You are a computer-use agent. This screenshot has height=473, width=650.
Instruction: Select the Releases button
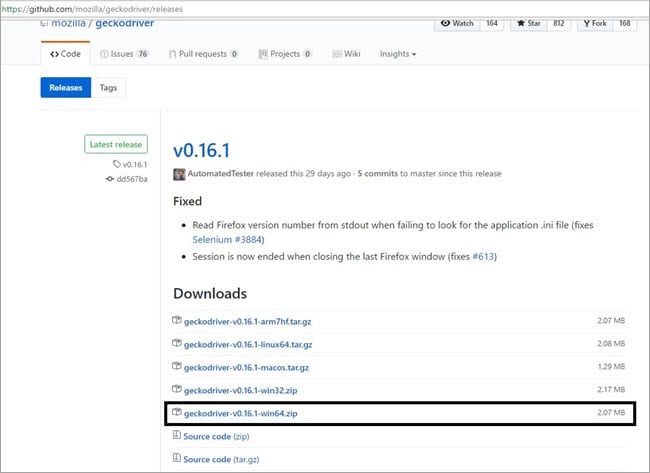coord(66,87)
